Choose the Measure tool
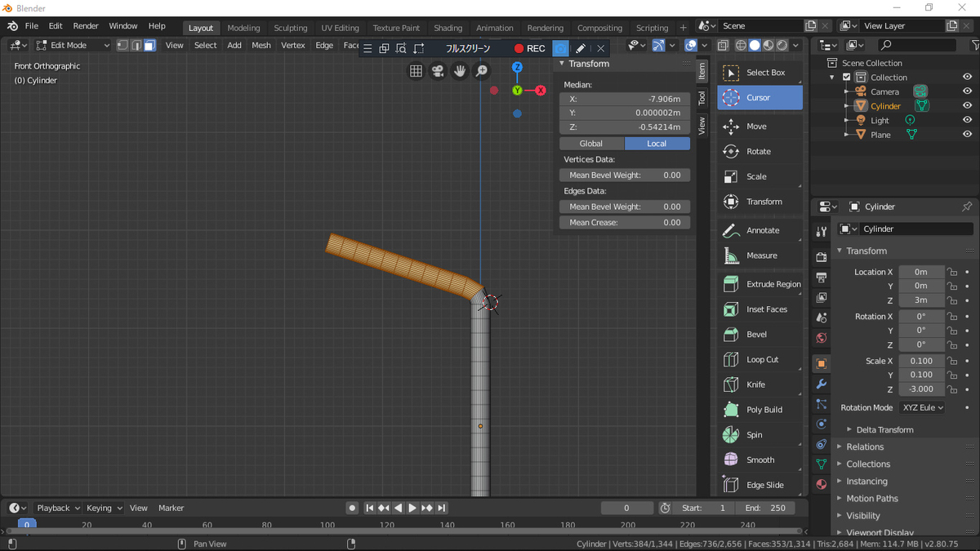This screenshot has width=980, height=551. coord(759,256)
